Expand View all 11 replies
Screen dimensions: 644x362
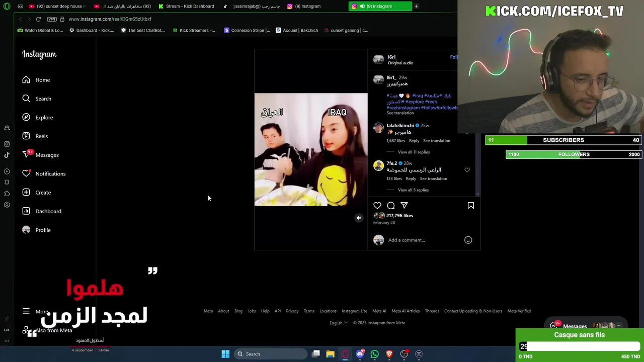tap(414, 152)
